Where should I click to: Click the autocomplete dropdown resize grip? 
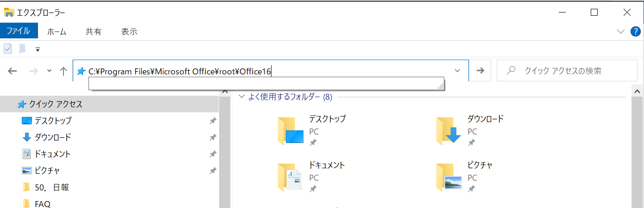[x=441, y=87]
